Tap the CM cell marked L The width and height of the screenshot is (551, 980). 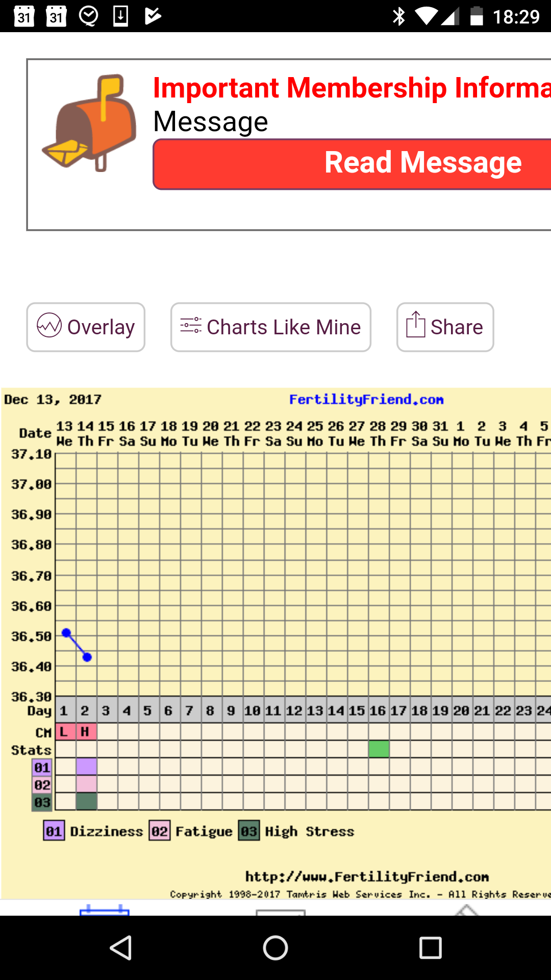pyautogui.click(x=65, y=732)
